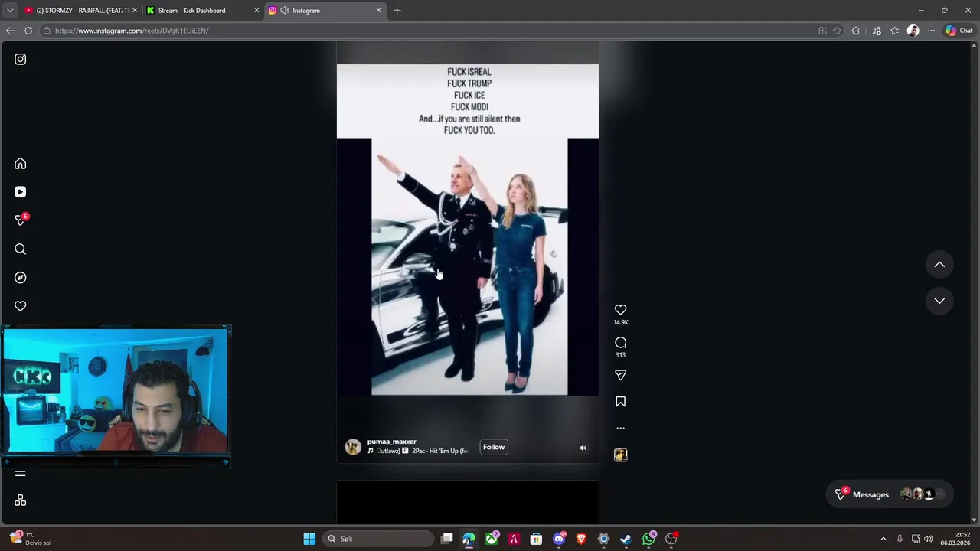Open Microsoft Store on taskbar
The width and height of the screenshot is (980, 551).
coord(536,539)
